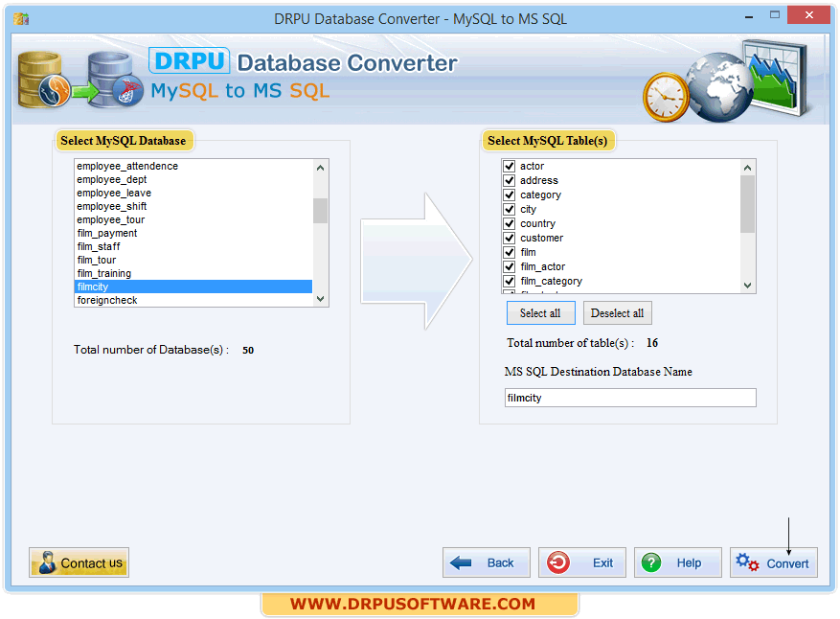
Task: Uncheck the category table checkbox
Action: click(509, 195)
